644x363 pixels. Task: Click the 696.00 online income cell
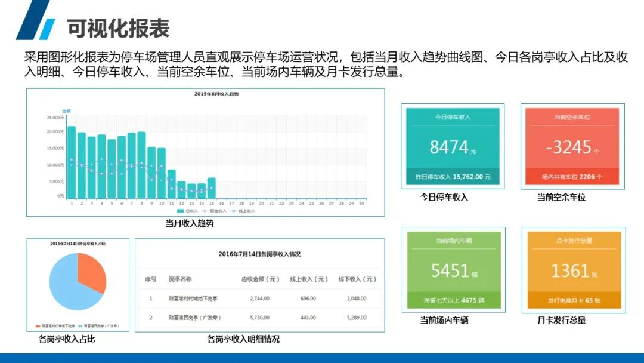[308, 299]
